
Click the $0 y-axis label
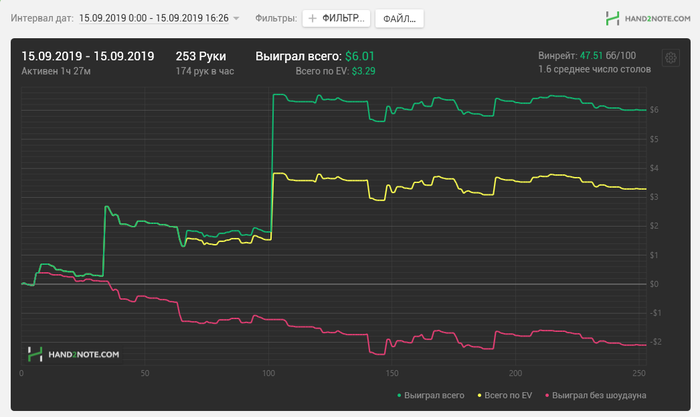click(x=654, y=284)
